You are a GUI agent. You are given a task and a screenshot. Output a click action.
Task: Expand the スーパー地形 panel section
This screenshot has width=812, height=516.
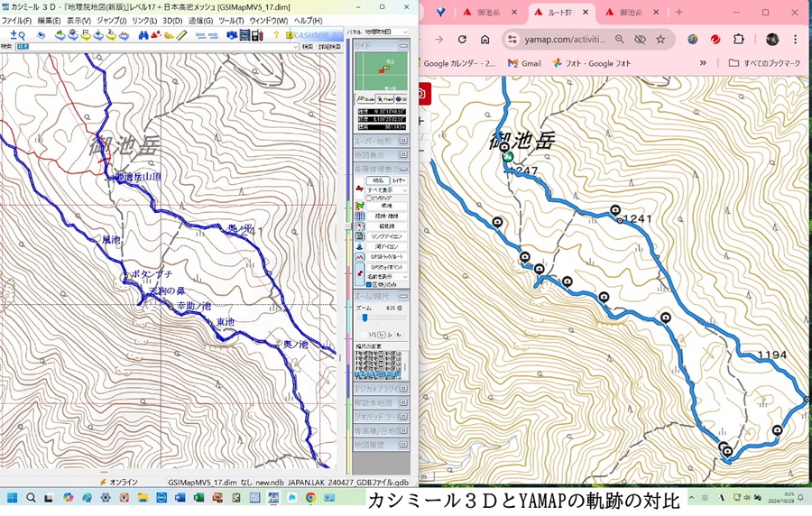pyautogui.click(x=403, y=141)
